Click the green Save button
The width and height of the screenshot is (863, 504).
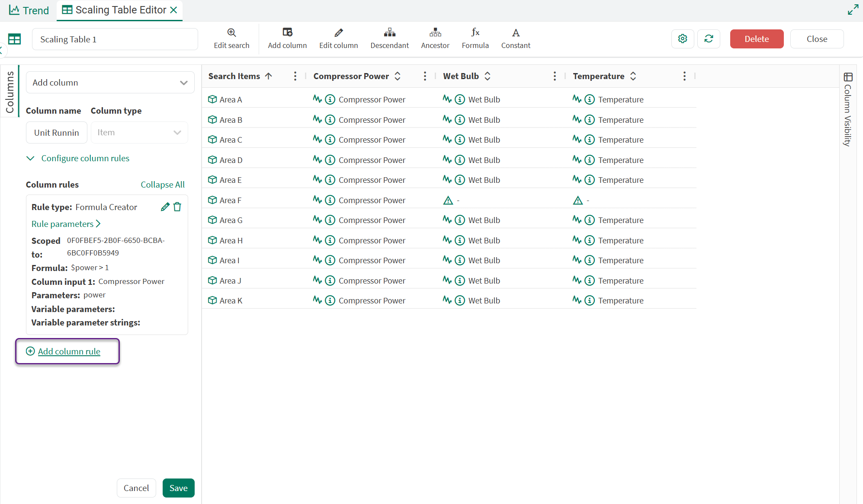pyautogui.click(x=178, y=488)
